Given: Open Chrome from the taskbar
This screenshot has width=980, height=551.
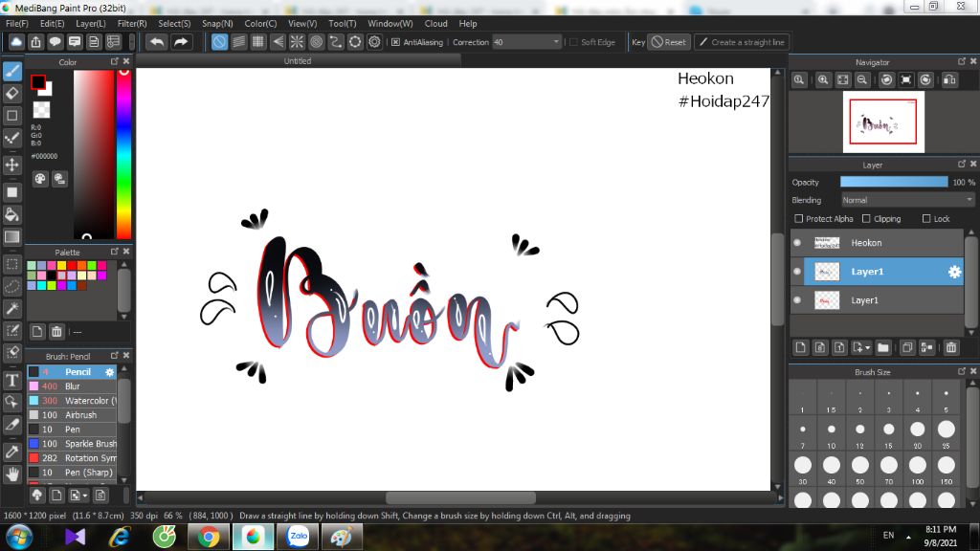Looking at the screenshot, I should click(x=209, y=537).
